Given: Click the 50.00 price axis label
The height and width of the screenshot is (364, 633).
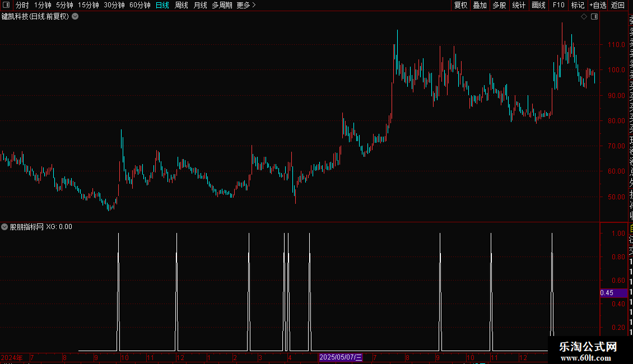Looking at the screenshot, I should coord(616,197).
